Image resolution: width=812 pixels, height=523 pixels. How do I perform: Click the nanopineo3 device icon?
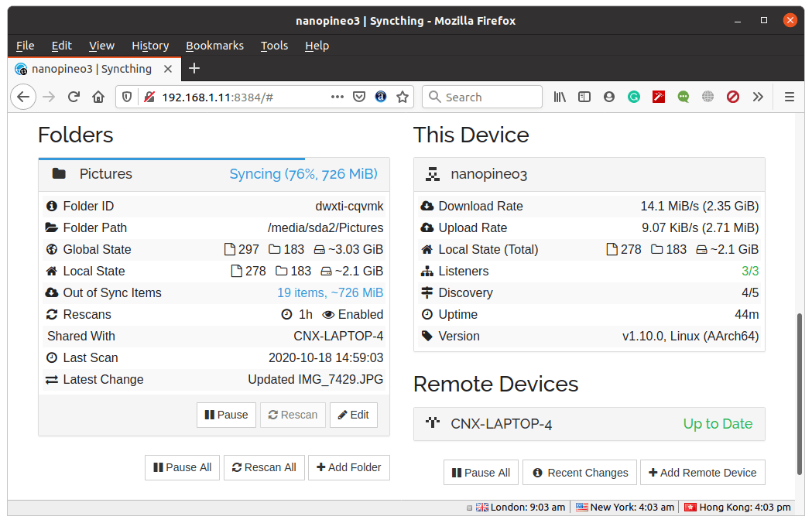[433, 174]
